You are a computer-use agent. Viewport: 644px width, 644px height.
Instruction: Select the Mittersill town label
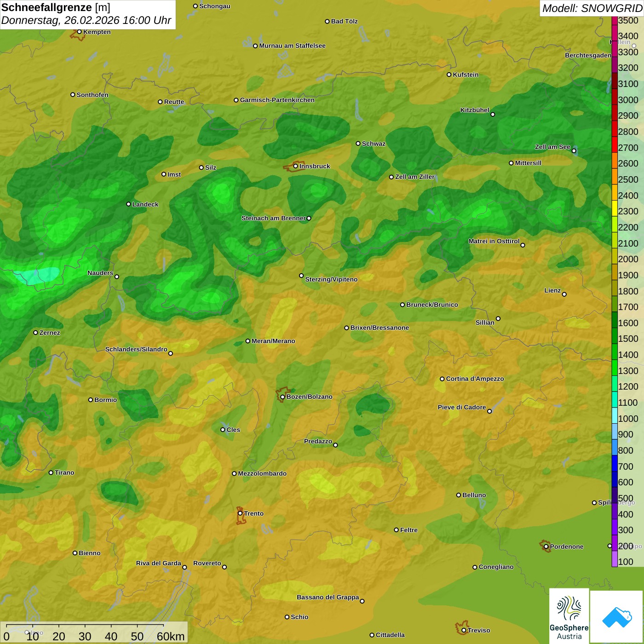click(x=528, y=163)
